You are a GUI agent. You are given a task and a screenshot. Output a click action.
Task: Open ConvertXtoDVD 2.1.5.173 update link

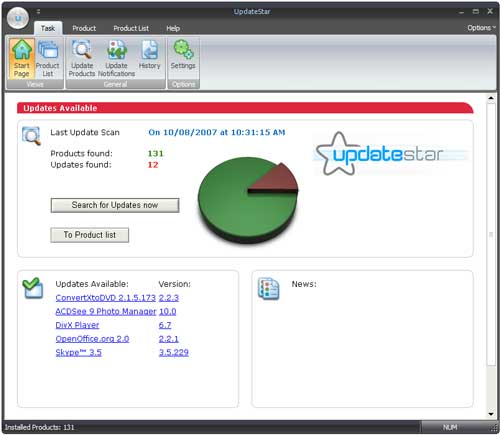point(105,298)
